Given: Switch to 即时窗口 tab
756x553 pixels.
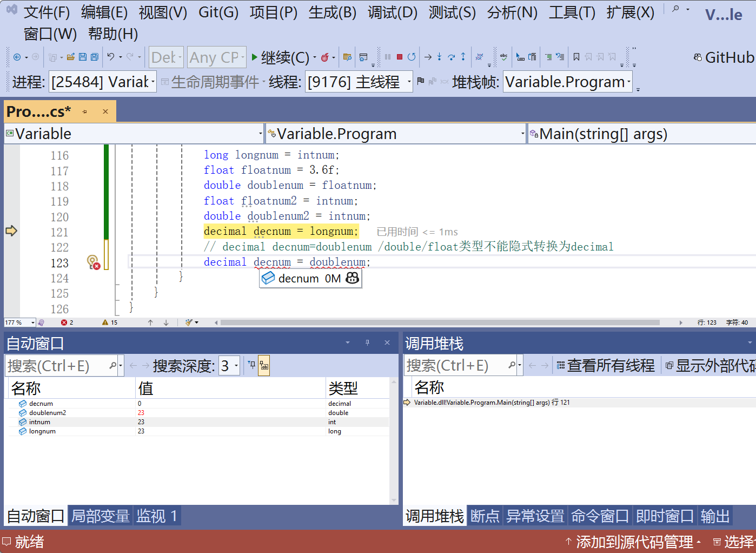Looking at the screenshot, I should [665, 516].
